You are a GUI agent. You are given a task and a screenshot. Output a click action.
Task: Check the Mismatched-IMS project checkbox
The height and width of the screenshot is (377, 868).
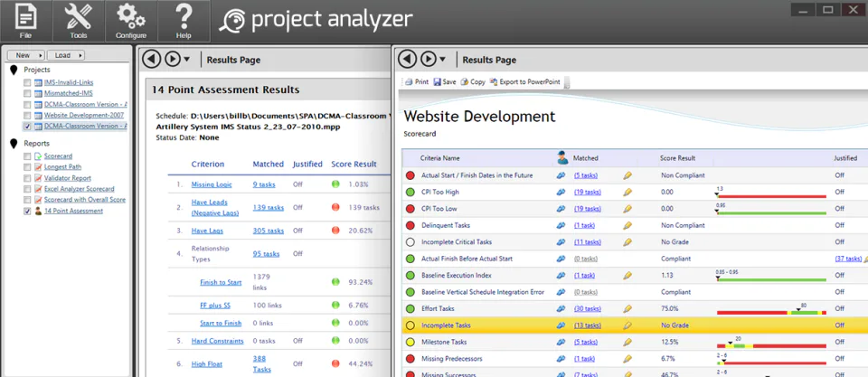coord(27,93)
